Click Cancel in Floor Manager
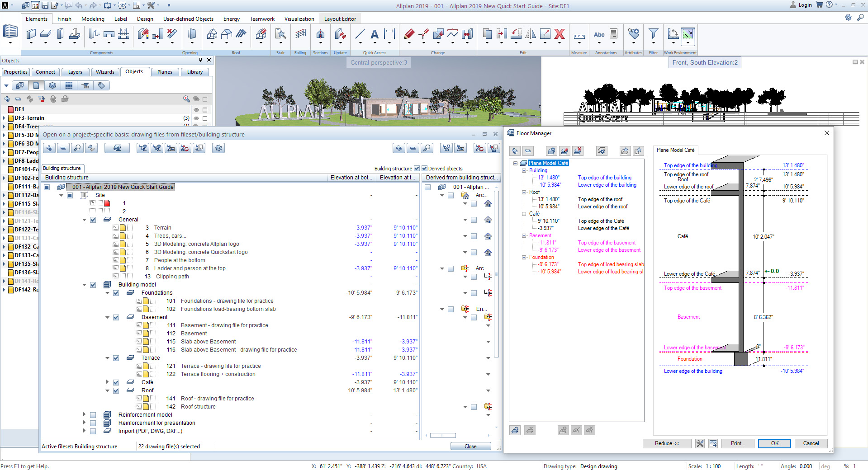Image resolution: width=868 pixels, height=470 pixels. coord(811,443)
